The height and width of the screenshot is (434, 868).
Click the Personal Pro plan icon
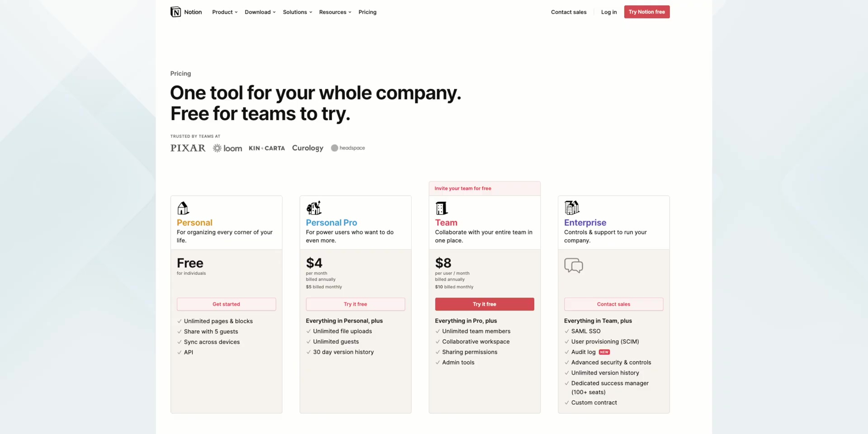[x=314, y=208]
